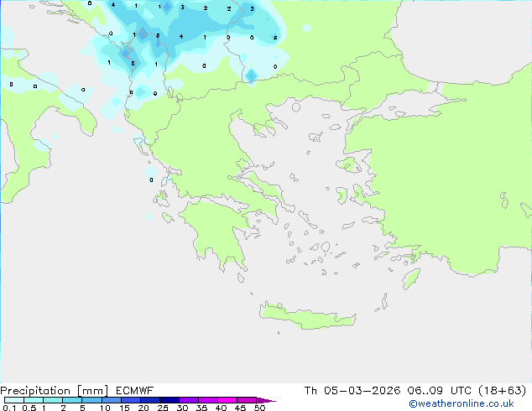This screenshot has height=411, width=532.
Task: Click the 30 mm purple legend swatch
Action: click(x=189, y=400)
